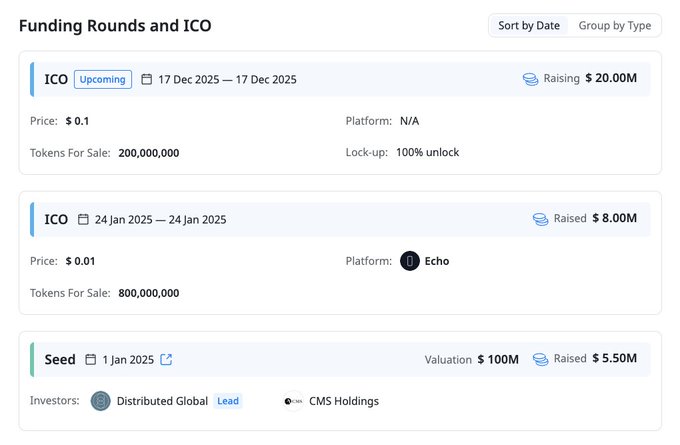Click the coins icon next to Raised $8.00M
The width and height of the screenshot is (680, 445).
point(540,218)
